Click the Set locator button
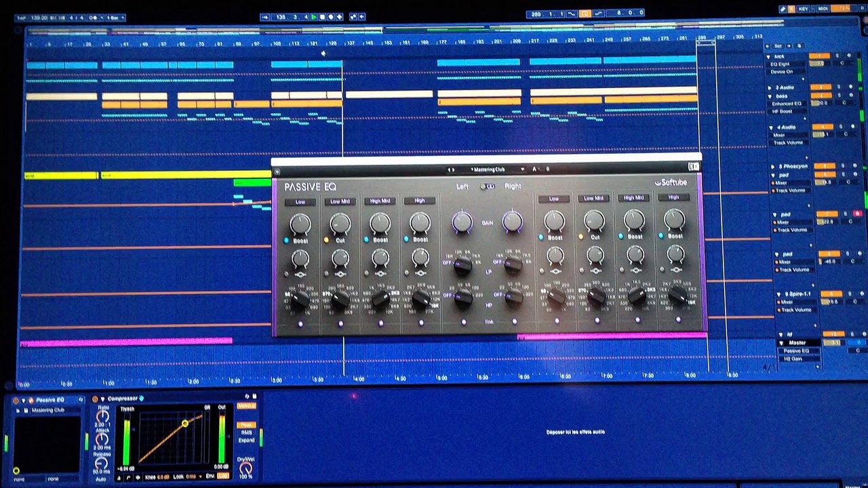The width and height of the screenshot is (868, 488). pyautogui.click(x=778, y=46)
